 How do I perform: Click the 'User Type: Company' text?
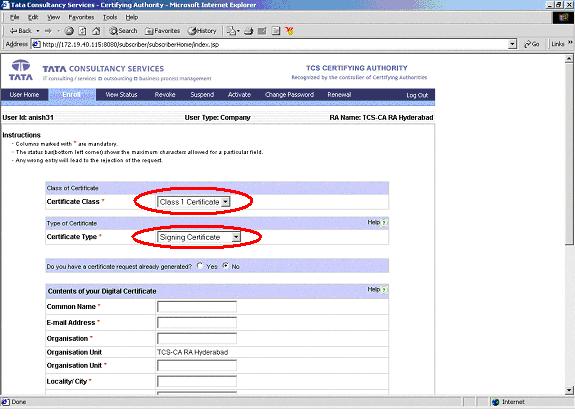click(x=217, y=117)
